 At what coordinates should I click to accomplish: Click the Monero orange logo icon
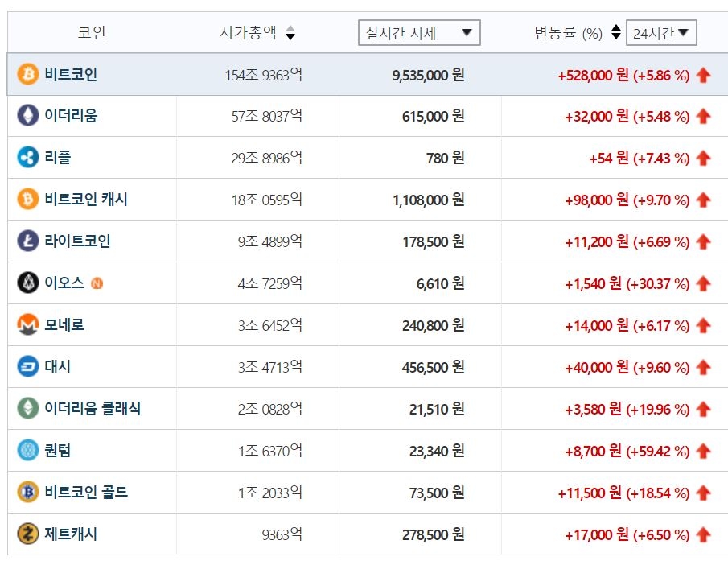pyautogui.click(x=27, y=325)
